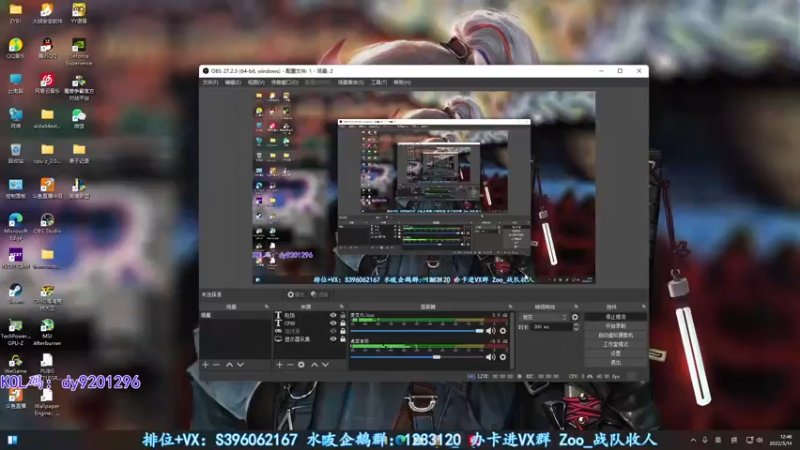Select the 场景 item in the scenes list
This screenshot has width=800, height=450.
click(x=235, y=315)
